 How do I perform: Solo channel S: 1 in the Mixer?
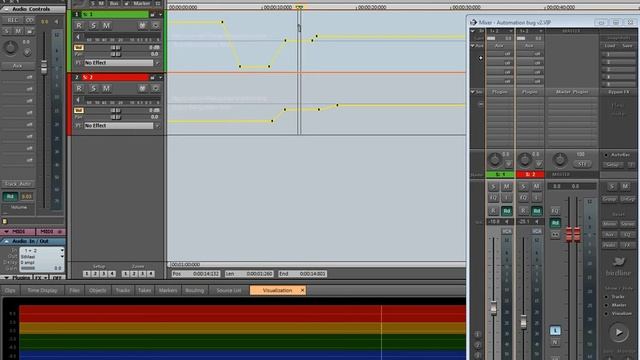[x=493, y=187]
